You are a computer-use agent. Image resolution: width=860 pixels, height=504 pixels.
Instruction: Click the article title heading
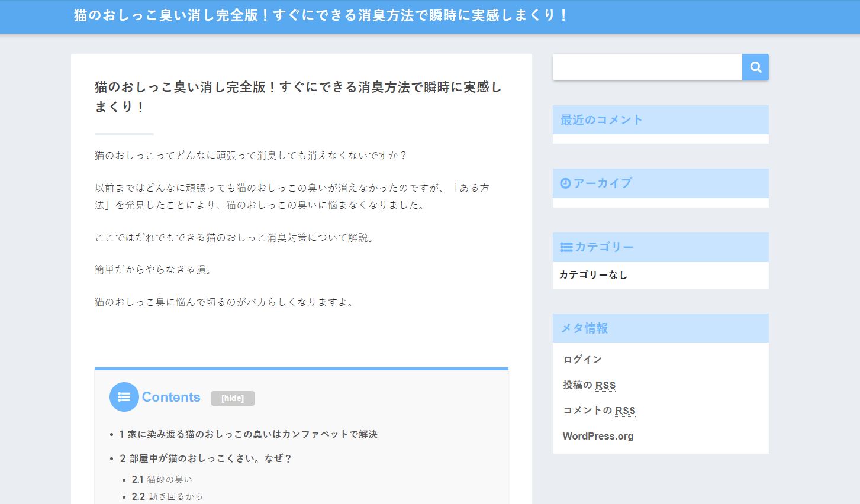(x=298, y=96)
